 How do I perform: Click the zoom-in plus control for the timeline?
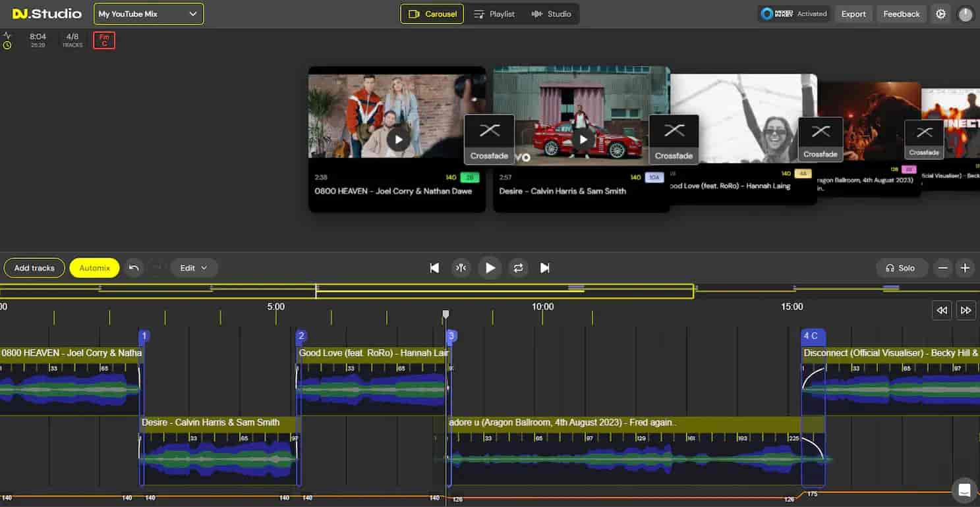point(965,268)
